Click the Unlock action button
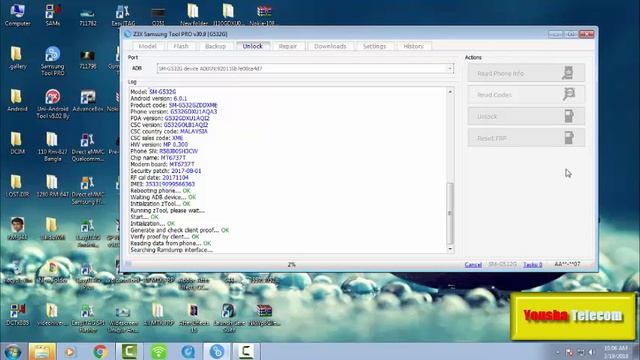 pyautogui.click(x=526, y=116)
